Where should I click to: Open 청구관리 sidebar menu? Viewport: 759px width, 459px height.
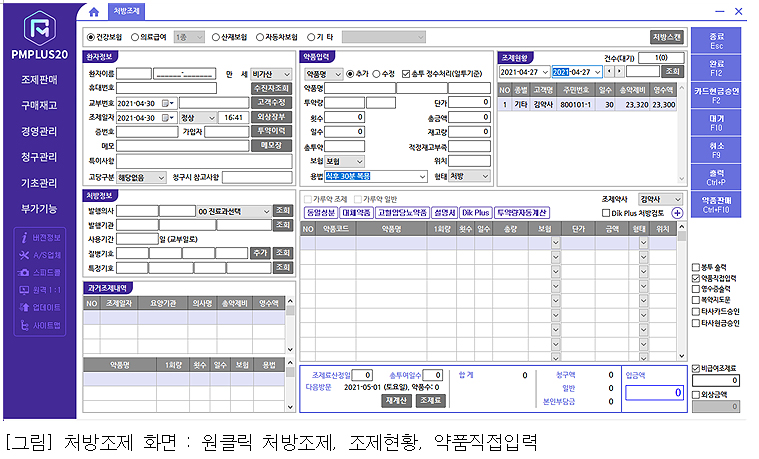coord(39,157)
